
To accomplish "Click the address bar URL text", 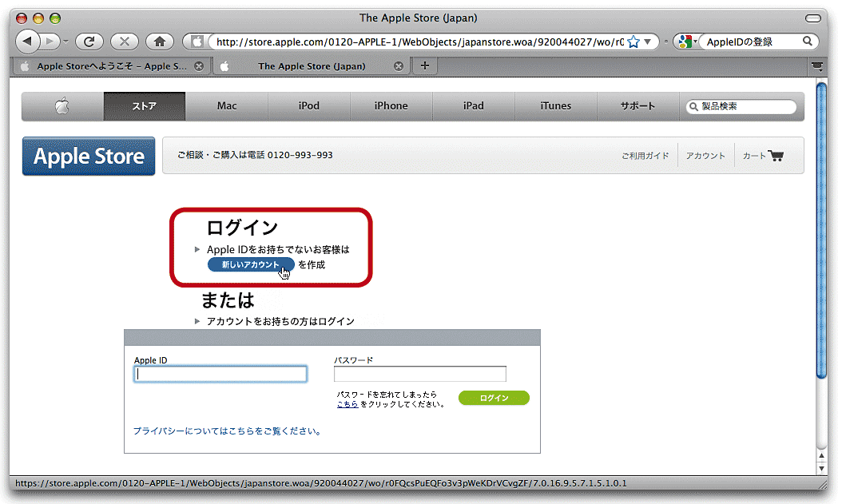I will pos(419,42).
